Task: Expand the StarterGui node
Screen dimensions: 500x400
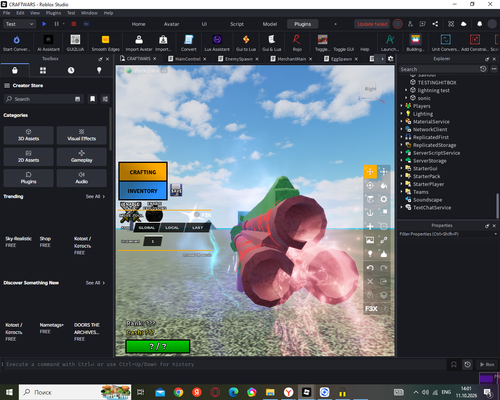Action: tap(402, 168)
